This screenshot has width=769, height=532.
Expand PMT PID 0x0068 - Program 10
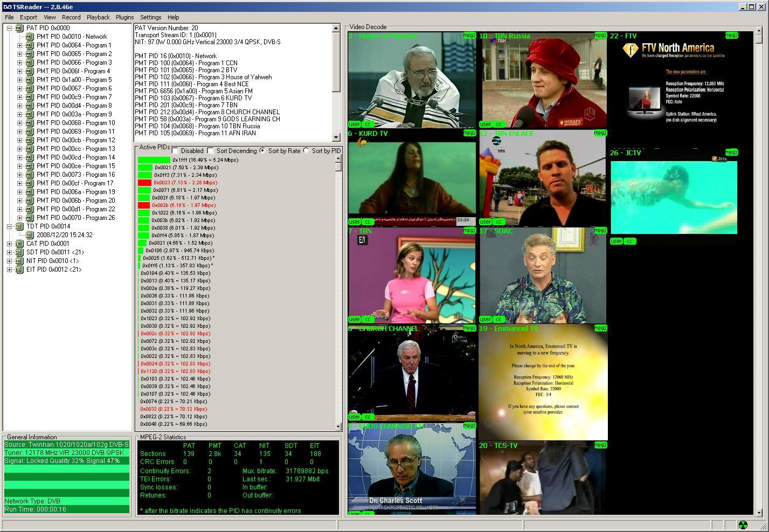19,123
